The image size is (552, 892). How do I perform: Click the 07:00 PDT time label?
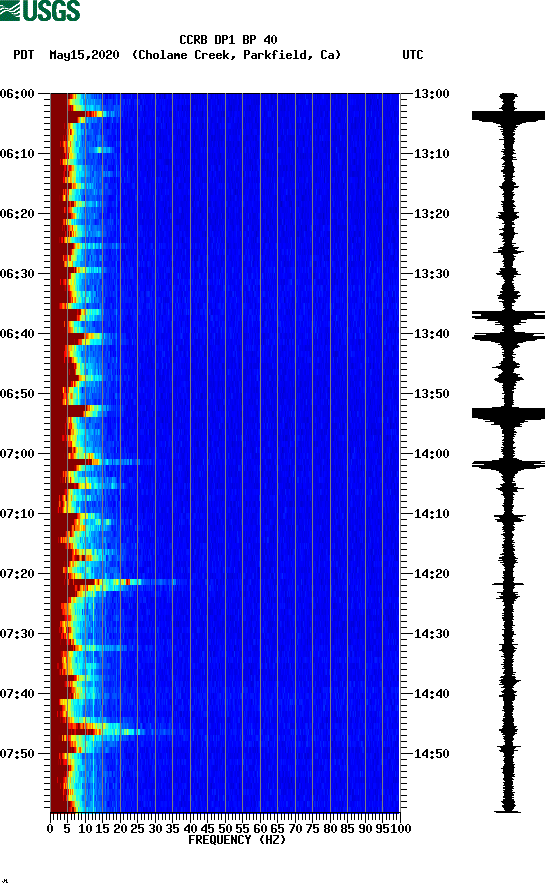pyautogui.click(x=17, y=454)
